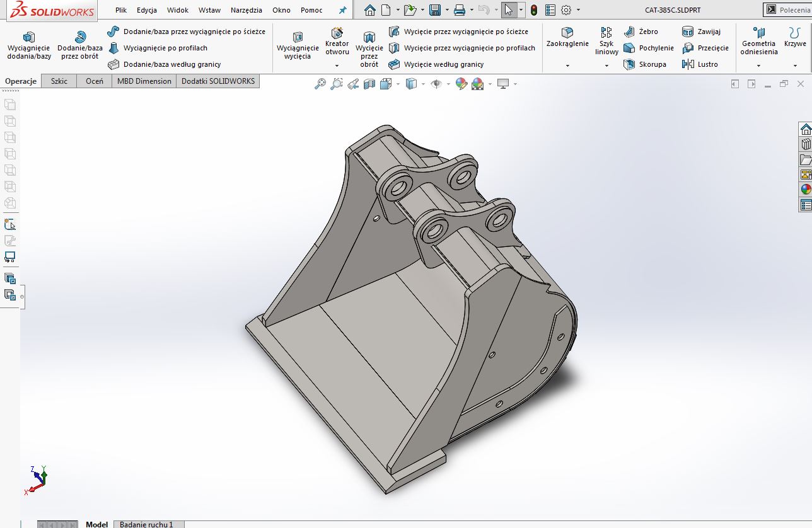This screenshot has height=528, width=812.
Task: Toggle the Hide/Show Items eye icon
Action: click(436, 84)
